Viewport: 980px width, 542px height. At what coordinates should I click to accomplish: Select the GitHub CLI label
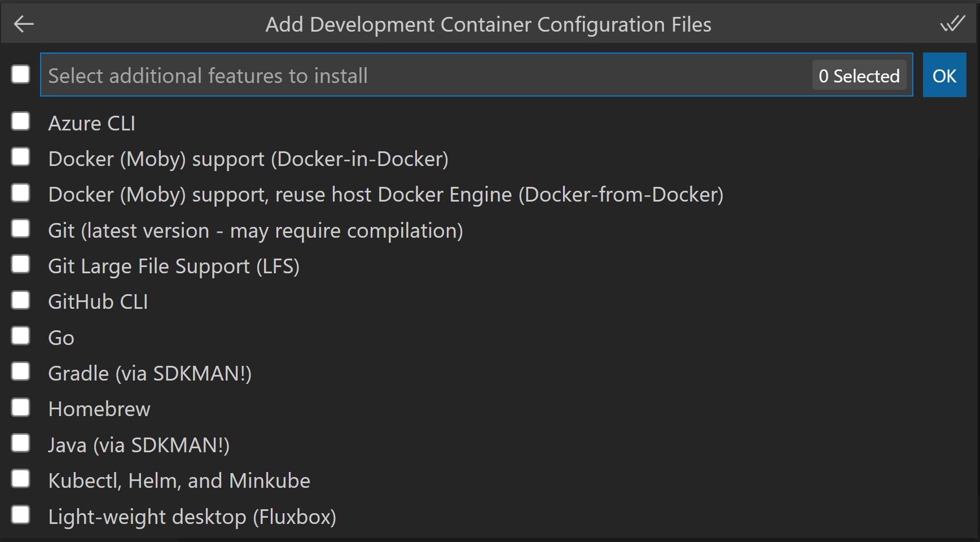(x=98, y=302)
